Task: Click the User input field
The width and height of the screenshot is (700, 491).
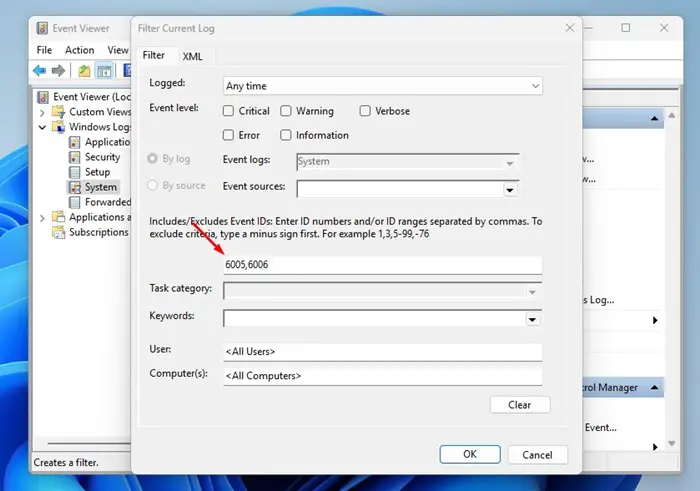Action: pyautogui.click(x=383, y=352)
